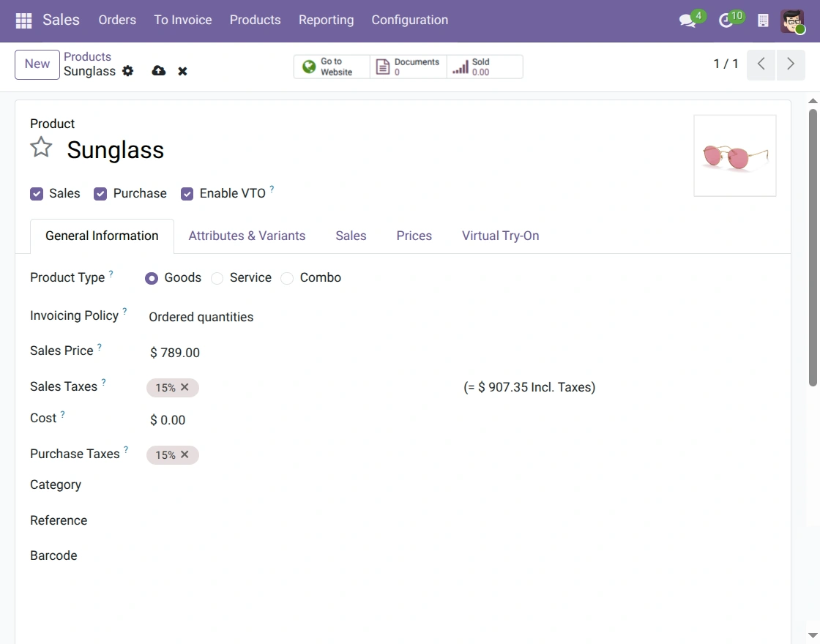Toggle the Enable VTO checkbox
This screenshot has width=820, height=644.
click(187, 194)
